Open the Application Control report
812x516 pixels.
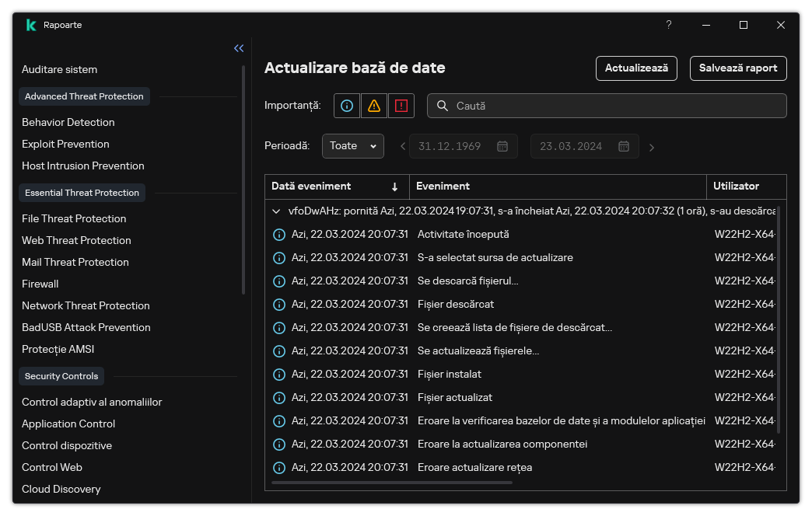pyautogui.click(x=68, y=424)
